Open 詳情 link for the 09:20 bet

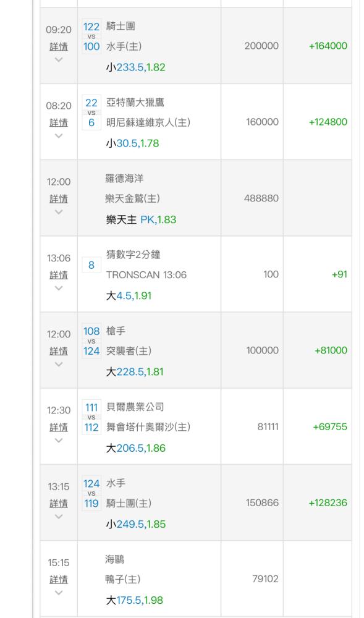(59, 46)
